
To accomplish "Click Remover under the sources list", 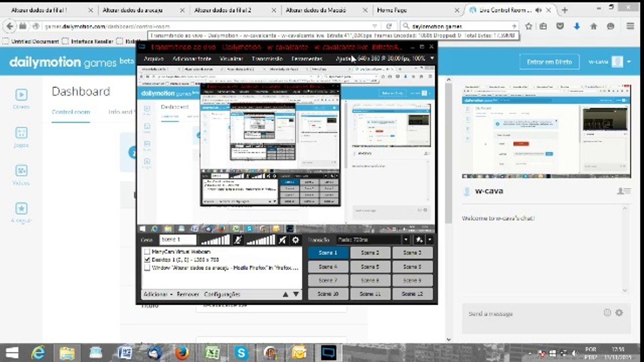I will pyautogui.click(x=188, y=294).
